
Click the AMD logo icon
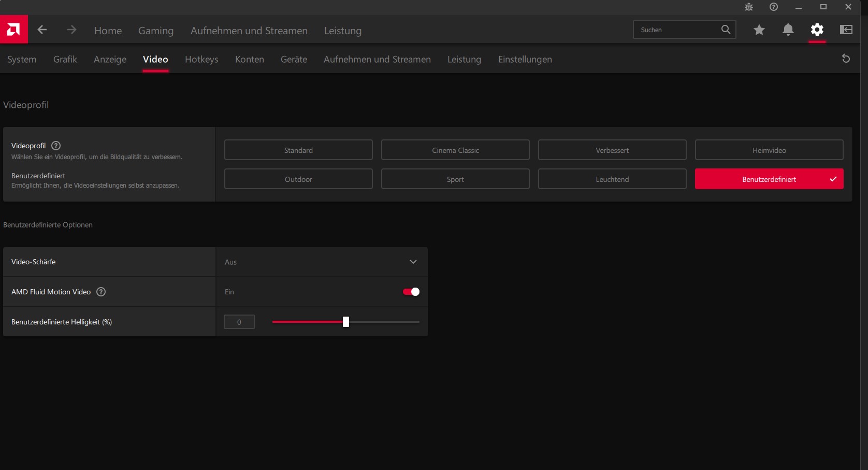tap(13, 30)
